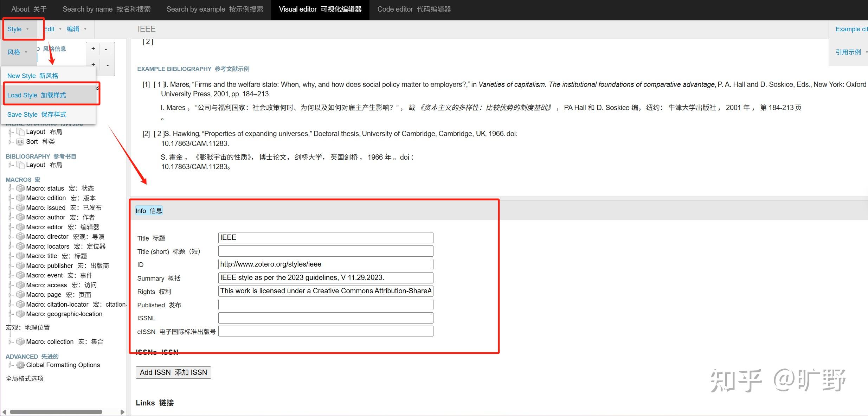This screenshot has width=868, height=416.
Task: Open the Example citations dropdown on the right
Action: 851,29
